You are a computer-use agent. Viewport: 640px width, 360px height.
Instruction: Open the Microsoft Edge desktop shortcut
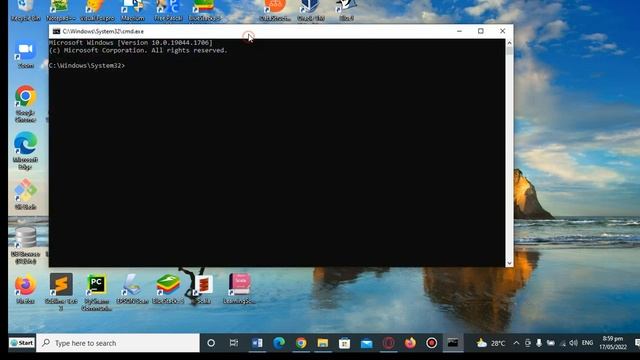tap(25, 150)
